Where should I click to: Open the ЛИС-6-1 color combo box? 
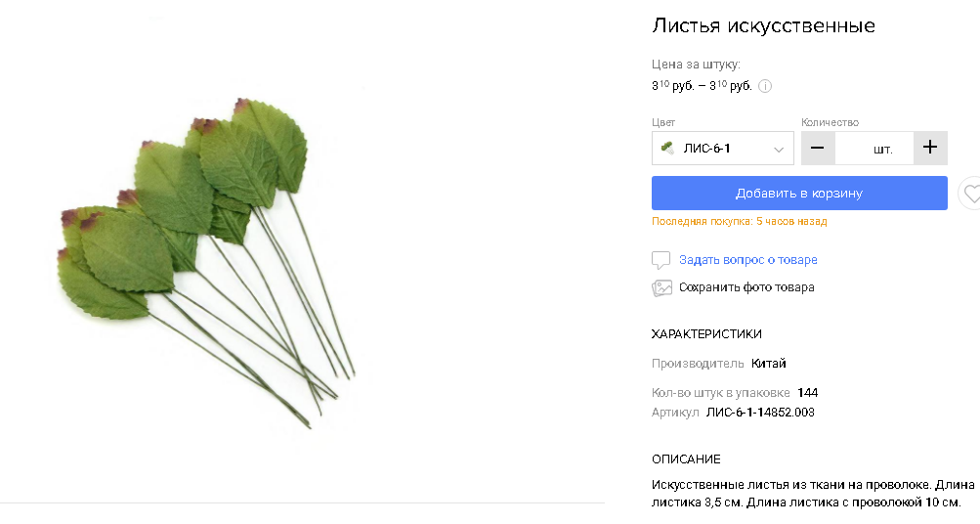722,149
